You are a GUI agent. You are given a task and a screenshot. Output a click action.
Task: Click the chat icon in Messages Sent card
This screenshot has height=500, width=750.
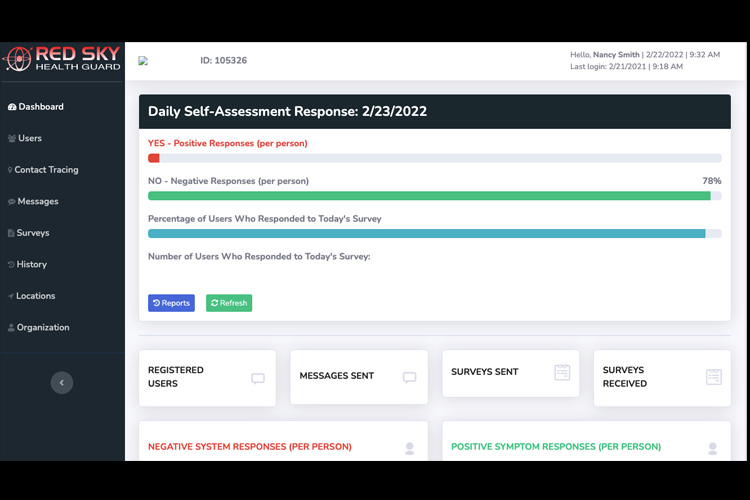[x=409, y=377]
